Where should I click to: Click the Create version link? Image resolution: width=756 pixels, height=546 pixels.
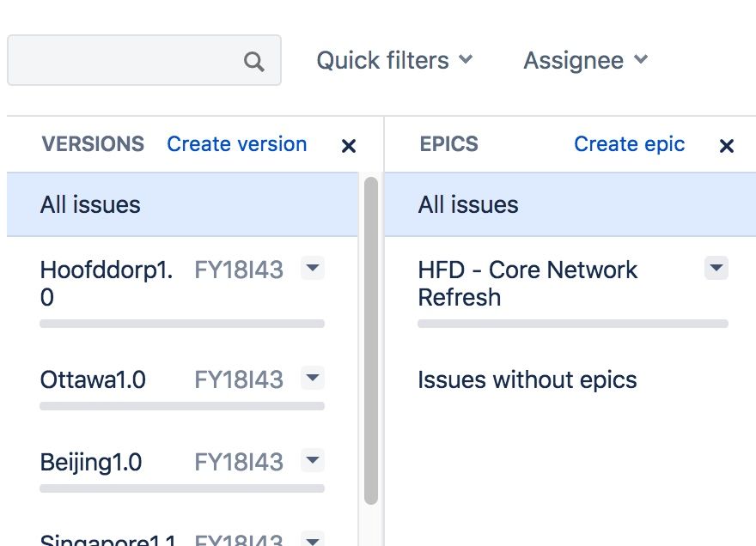[236, 144]
